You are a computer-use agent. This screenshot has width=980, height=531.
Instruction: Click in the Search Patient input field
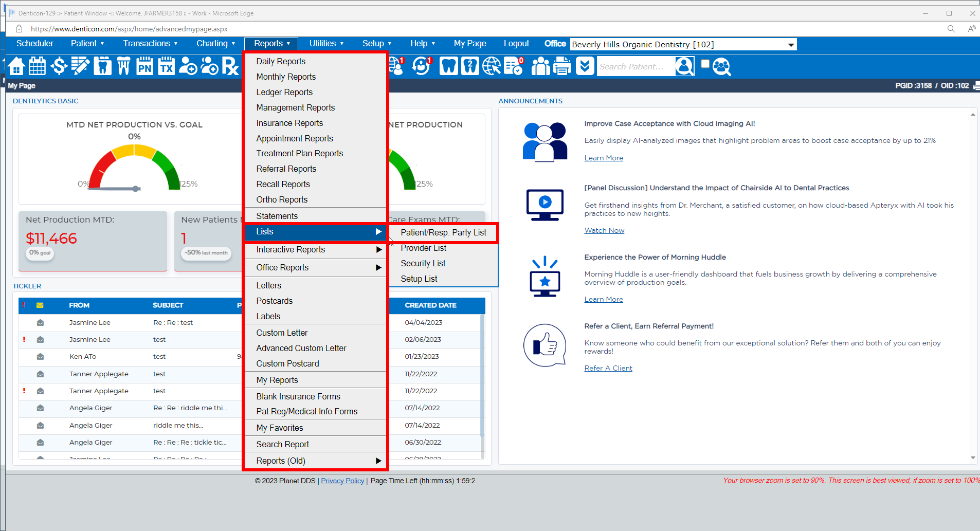tap(635, 67)
